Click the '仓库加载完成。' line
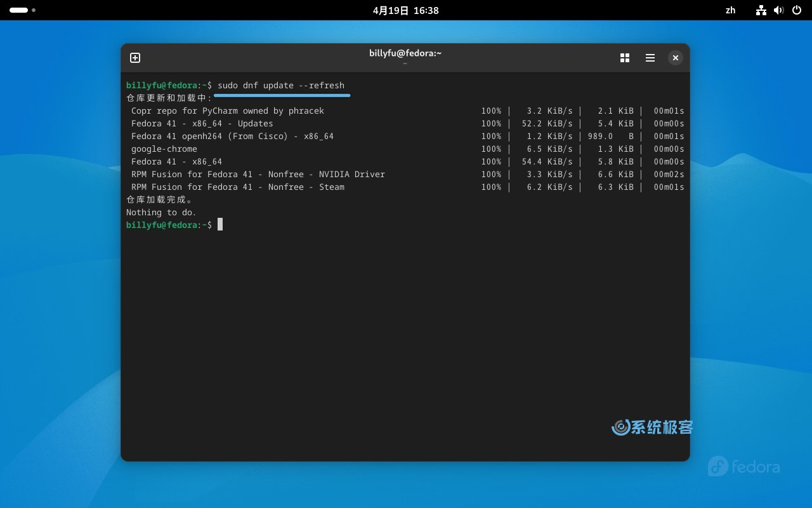812x508 pixels. [159, 199]
